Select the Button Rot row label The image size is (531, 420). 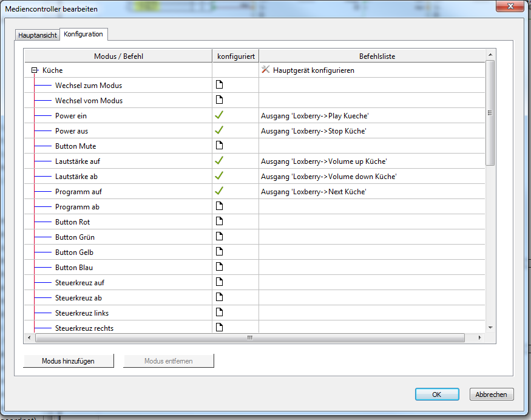(x=73, y=222)
